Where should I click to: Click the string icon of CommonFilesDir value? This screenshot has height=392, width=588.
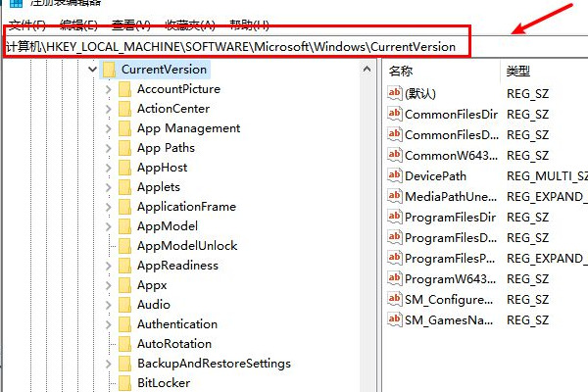395,114
